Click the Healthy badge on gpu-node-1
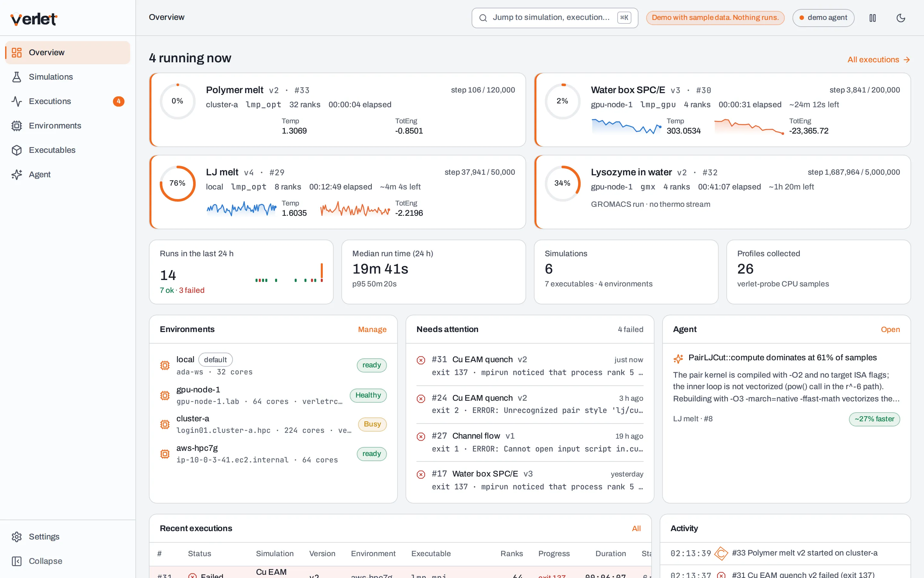 (x=368, y=395)
